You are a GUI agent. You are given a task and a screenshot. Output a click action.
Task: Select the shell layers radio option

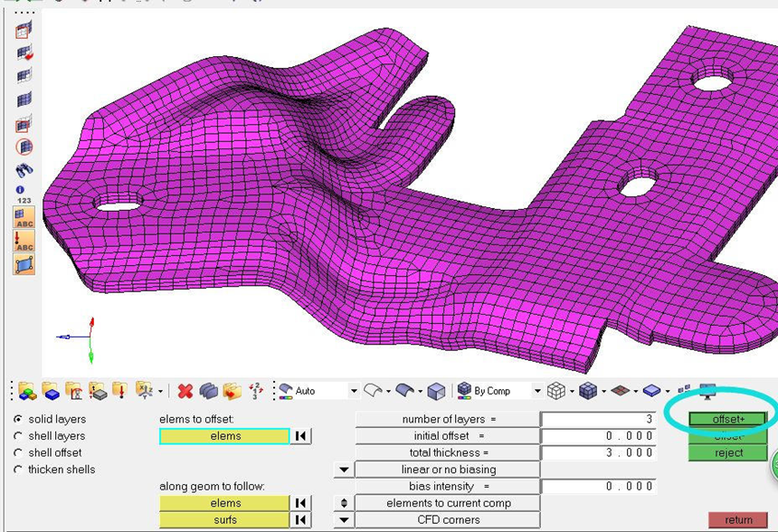(x=18, y=436)
